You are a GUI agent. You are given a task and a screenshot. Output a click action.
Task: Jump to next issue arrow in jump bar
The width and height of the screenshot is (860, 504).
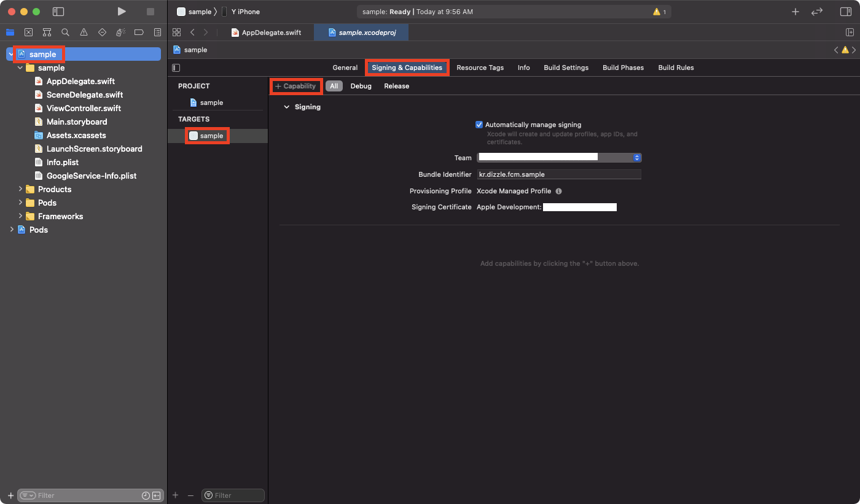tap(854, 50)
